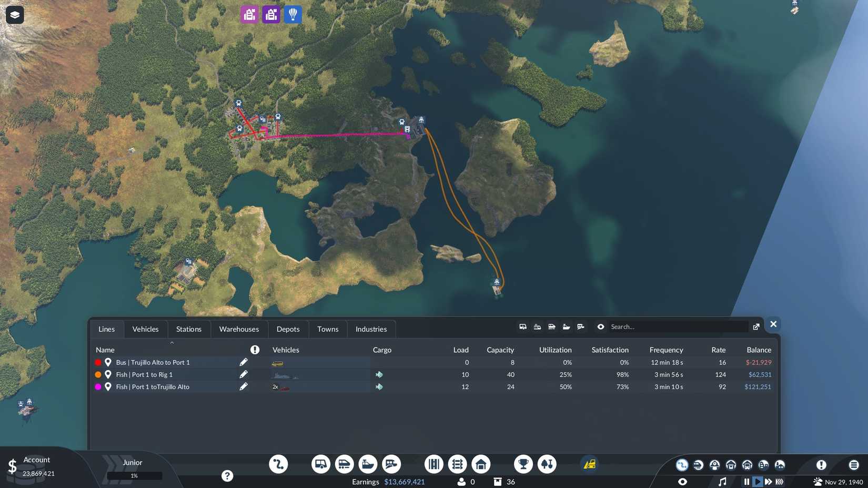
Task: Pop out the lines window
Action: (756, 327)
